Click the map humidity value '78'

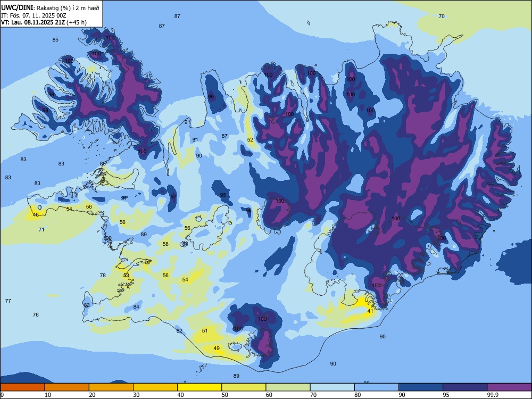click(103, 275)
